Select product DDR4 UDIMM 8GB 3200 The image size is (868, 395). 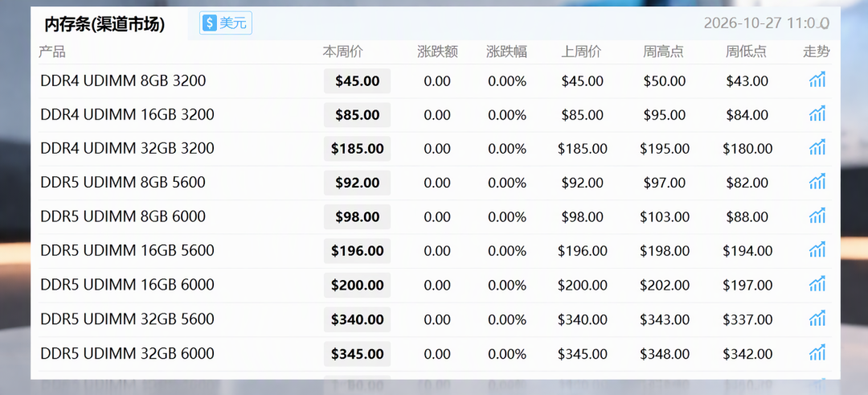123,81
